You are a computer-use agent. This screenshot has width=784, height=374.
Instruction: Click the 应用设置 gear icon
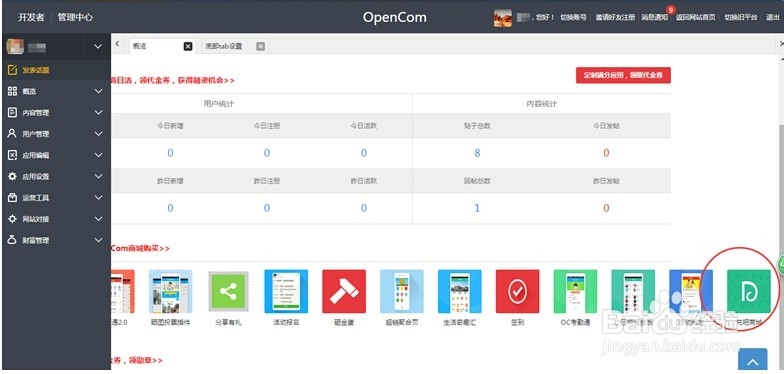point(12,176)
